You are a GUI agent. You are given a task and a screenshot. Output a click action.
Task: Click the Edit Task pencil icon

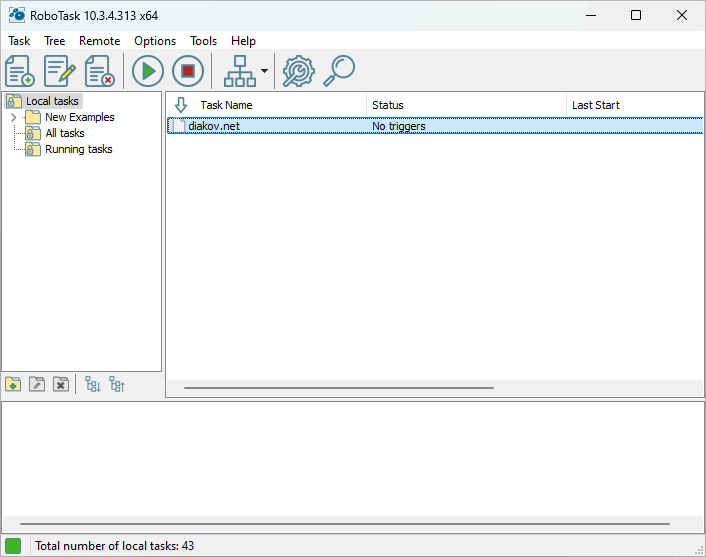[x=59, y=71]
